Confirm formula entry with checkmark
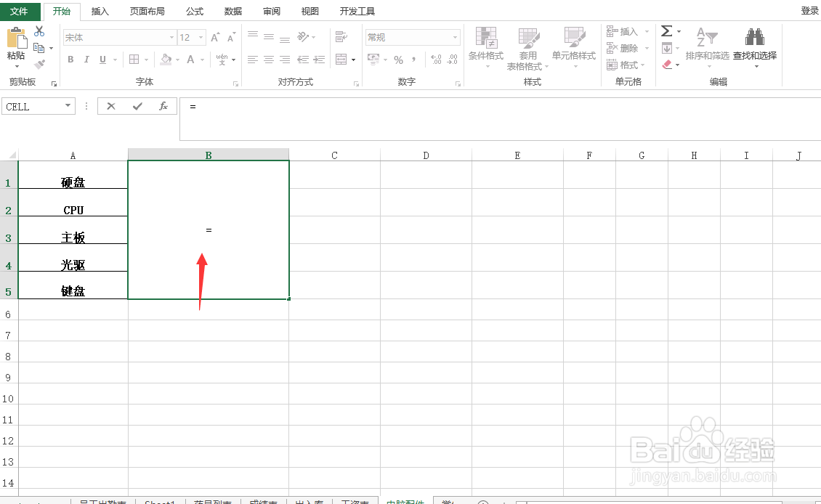 [x=137, y=106]
